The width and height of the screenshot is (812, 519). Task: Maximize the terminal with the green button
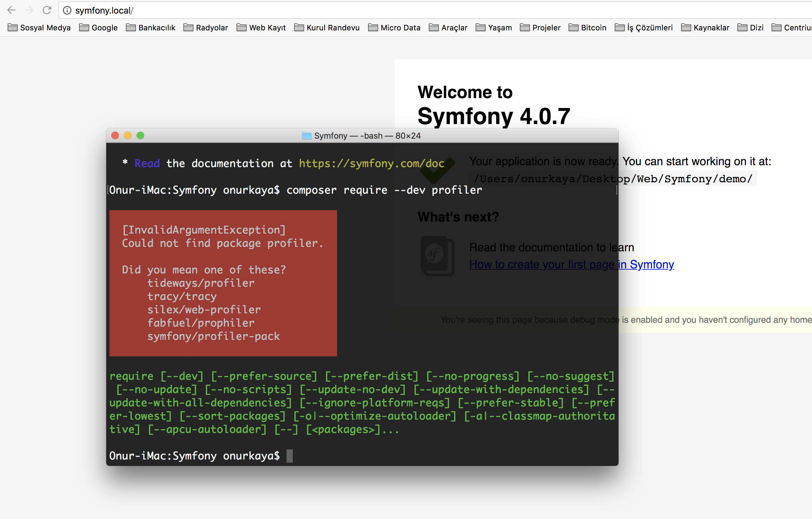(x=140, y=136)
